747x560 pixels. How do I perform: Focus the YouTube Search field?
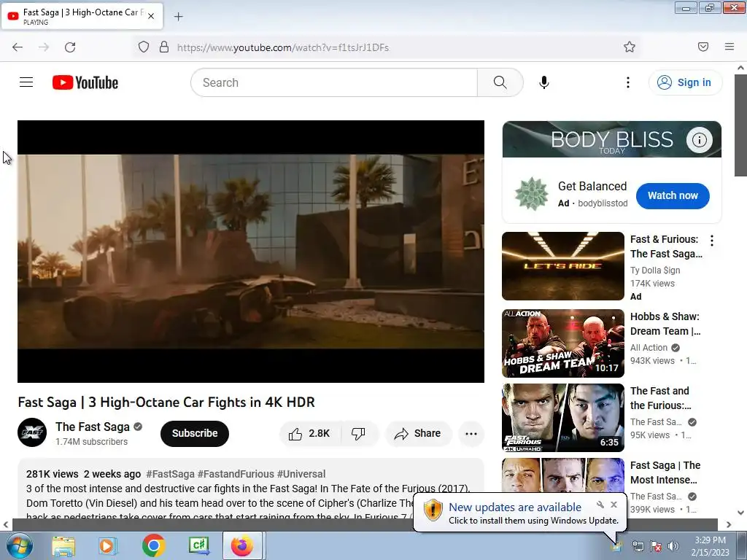coord(334,82)
